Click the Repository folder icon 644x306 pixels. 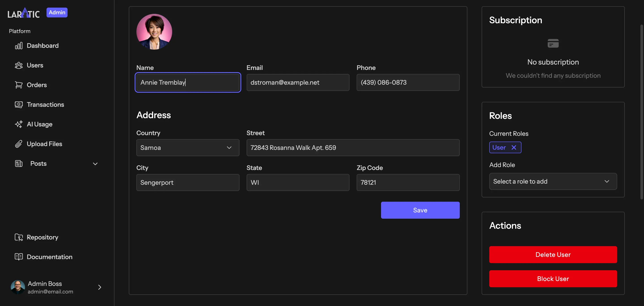tap(19, 237)
